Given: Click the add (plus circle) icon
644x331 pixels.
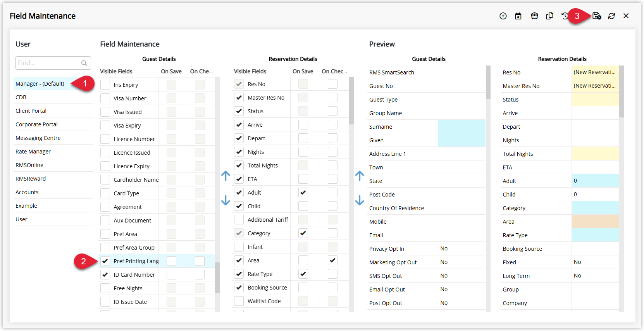Looking at the screenshot, I should pyautogui.click(x=503, y=16).
